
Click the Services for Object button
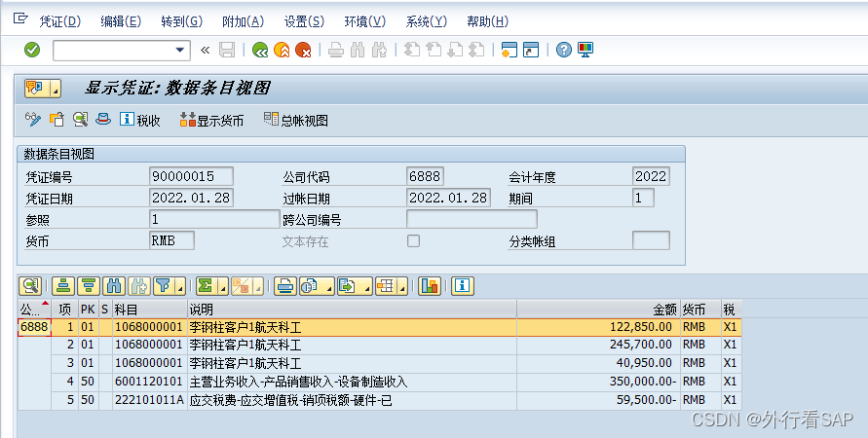pyautogui.click(x=37, y=89)
